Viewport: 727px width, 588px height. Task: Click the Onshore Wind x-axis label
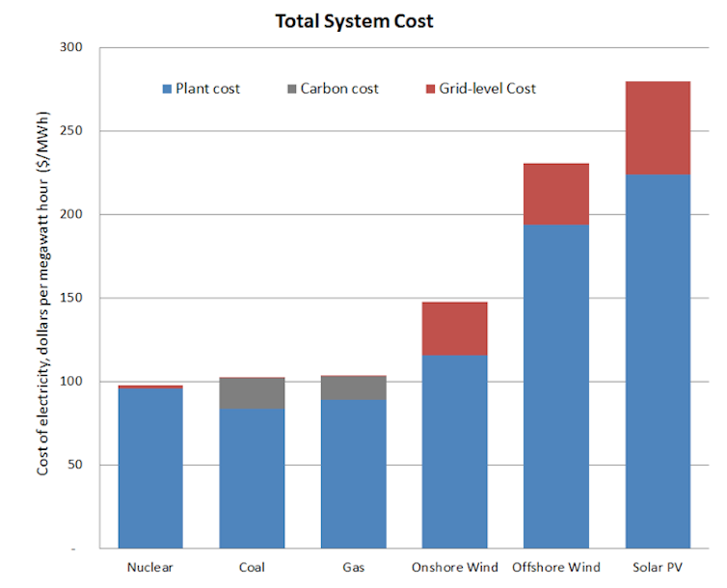[455, 567]
